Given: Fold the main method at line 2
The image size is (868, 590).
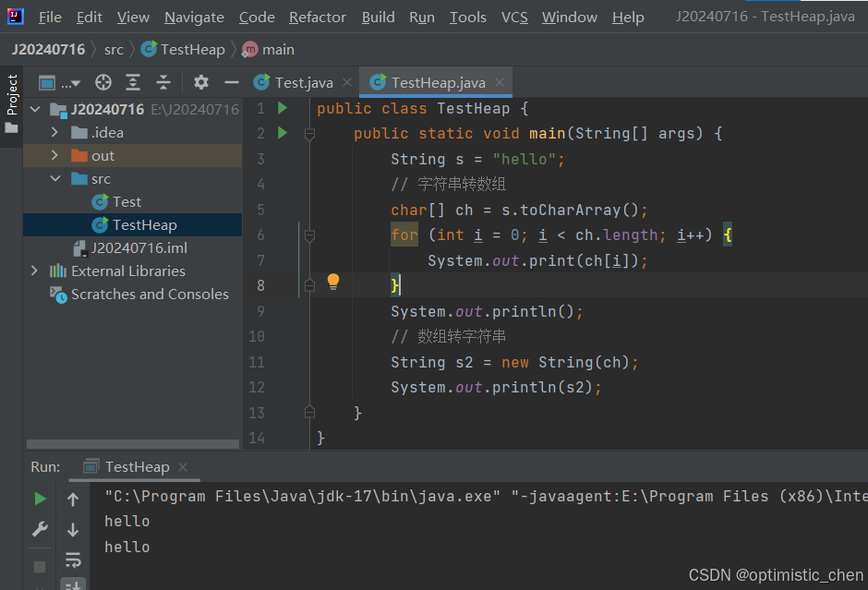Looking at the screenshot, I should [x=309, y=133].
